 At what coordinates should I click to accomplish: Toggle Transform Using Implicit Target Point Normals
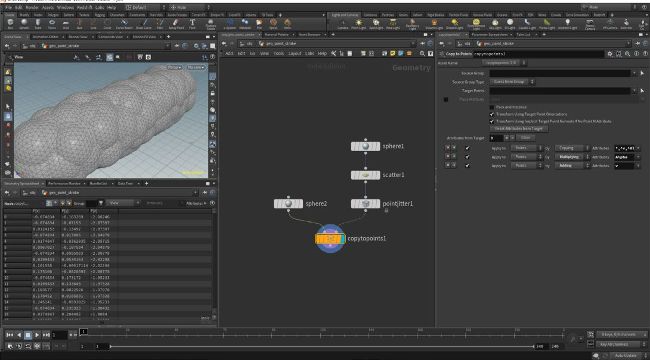pyautogui.click(x=492, y=121)
